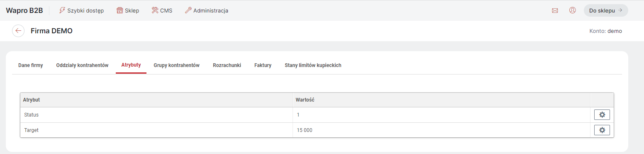The image size is (644, 154).
Task: Switch to the Dane firmy tab
Action: [31, 65]
